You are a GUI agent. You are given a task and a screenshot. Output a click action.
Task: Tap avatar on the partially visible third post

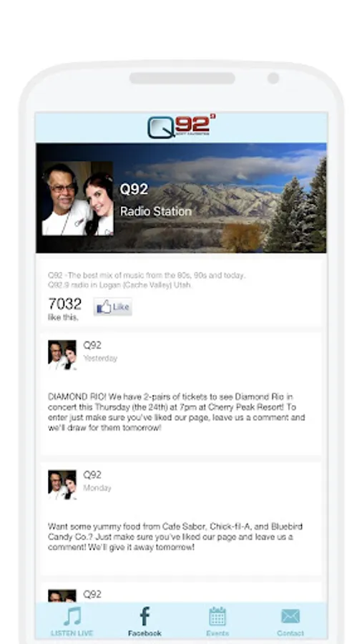(x=62, y=596)
